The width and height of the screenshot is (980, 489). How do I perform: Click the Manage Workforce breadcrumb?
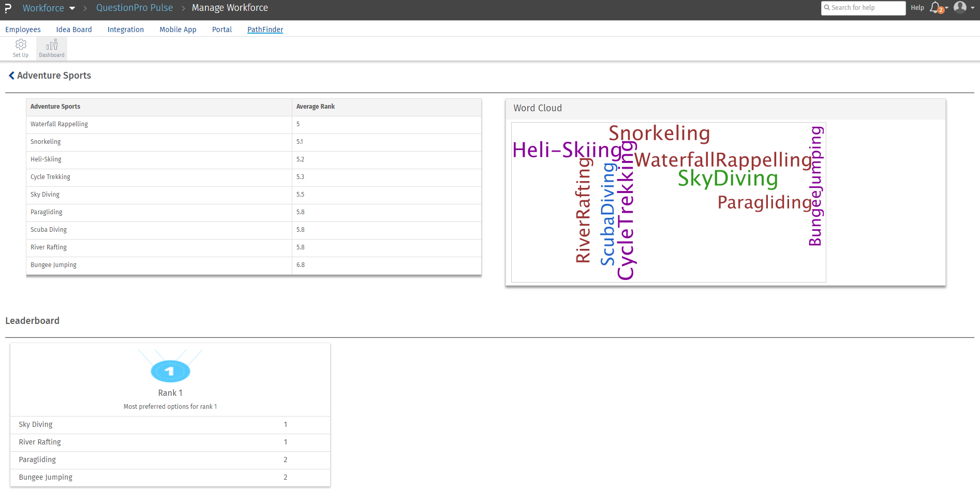230,8
